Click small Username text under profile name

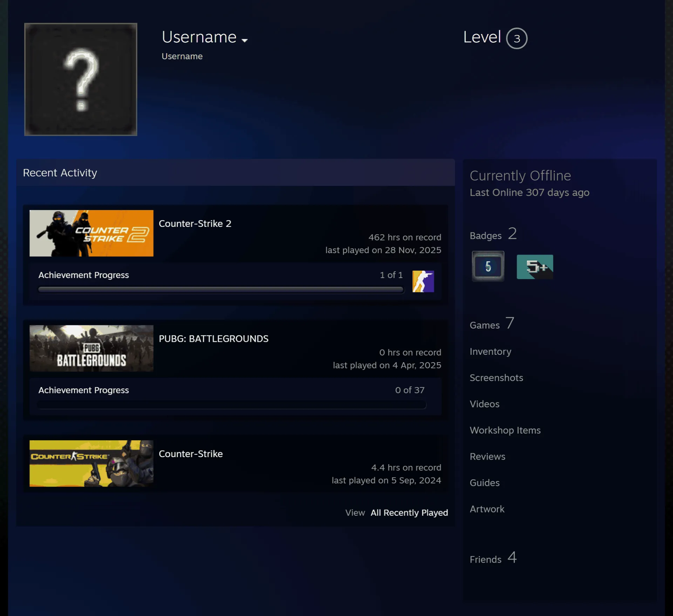point(182,56)
